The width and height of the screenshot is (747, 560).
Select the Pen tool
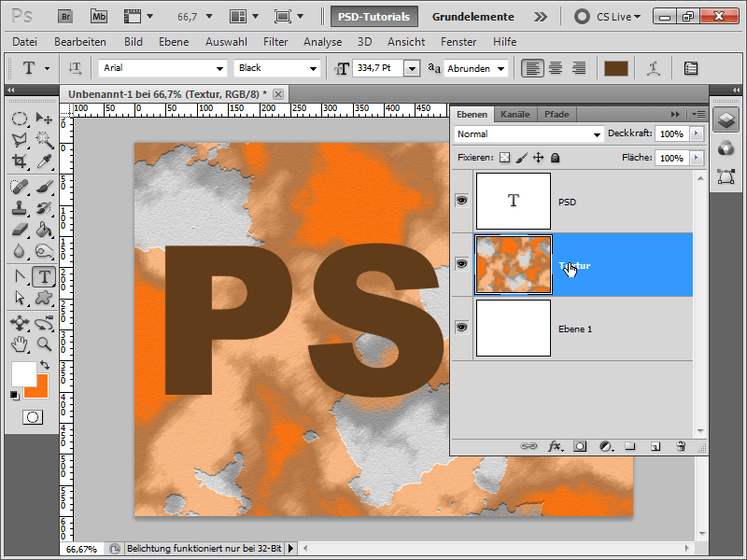[x=19, y=276]
